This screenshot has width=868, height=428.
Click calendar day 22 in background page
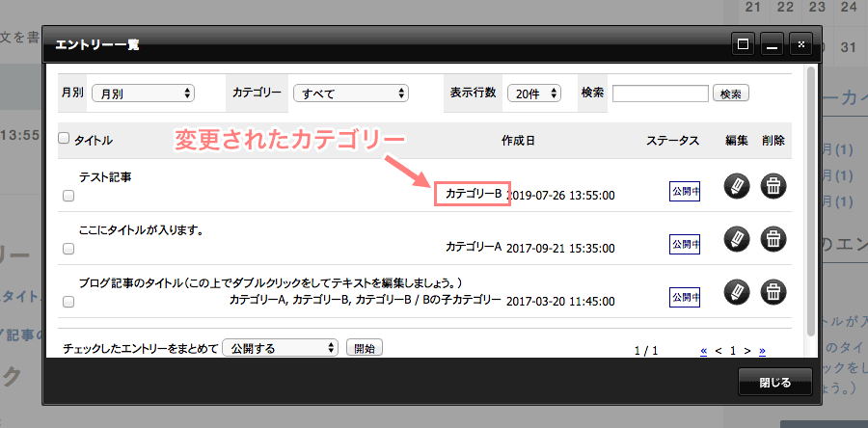click(785, 7)
